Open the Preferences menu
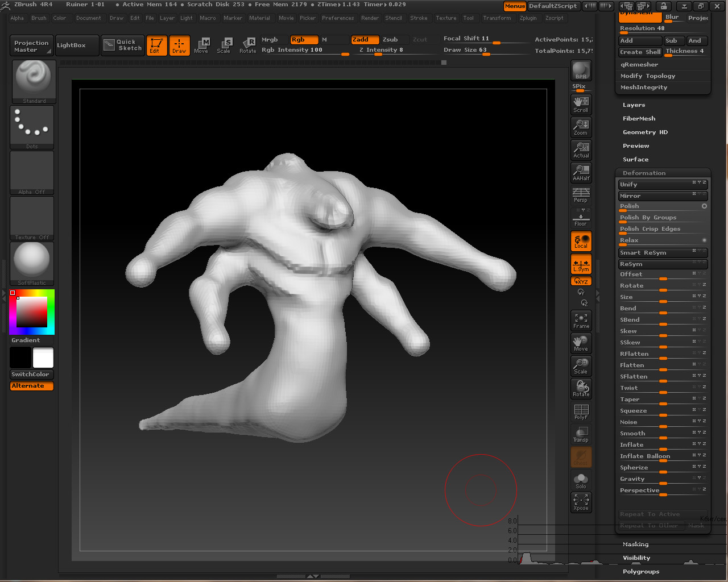The width and height of the screenshot is (728, 582). tap(337, 18)
